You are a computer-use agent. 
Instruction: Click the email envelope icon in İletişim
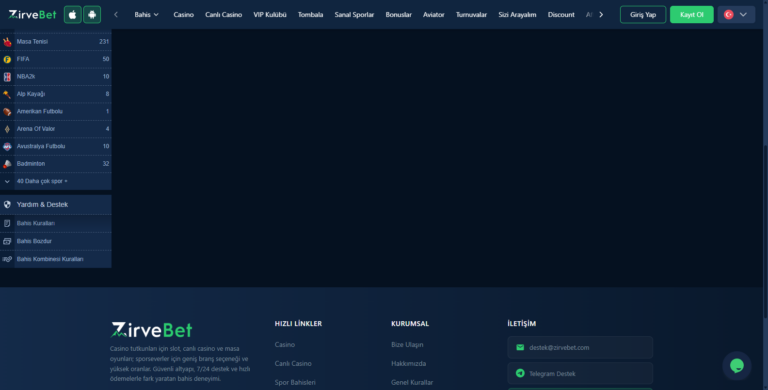coord(520,347)
